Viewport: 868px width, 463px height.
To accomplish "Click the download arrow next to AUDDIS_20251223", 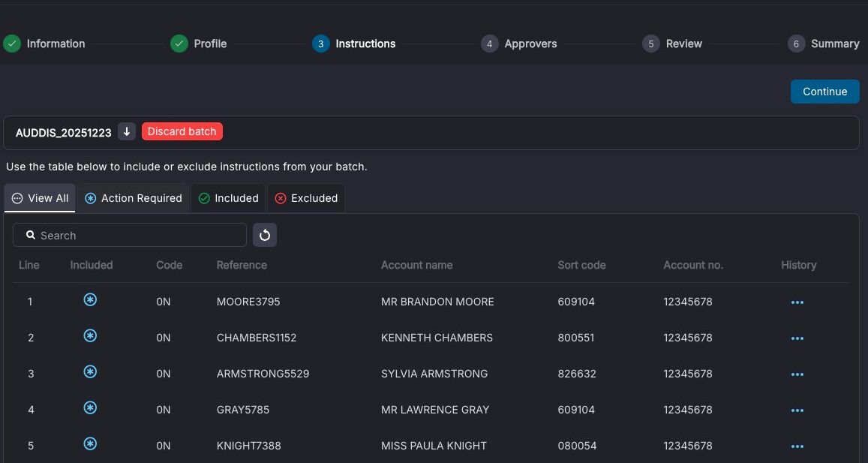I will tap(127, 132).
